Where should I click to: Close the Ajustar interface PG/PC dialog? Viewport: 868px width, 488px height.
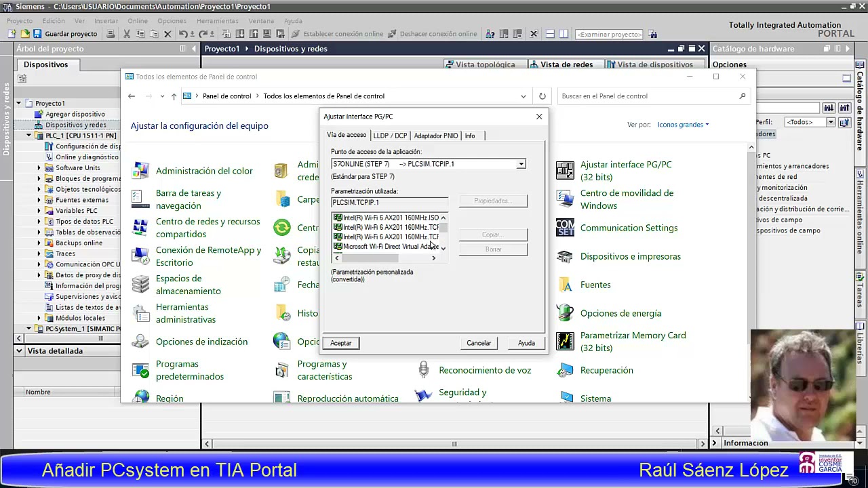tap(539, 117)
